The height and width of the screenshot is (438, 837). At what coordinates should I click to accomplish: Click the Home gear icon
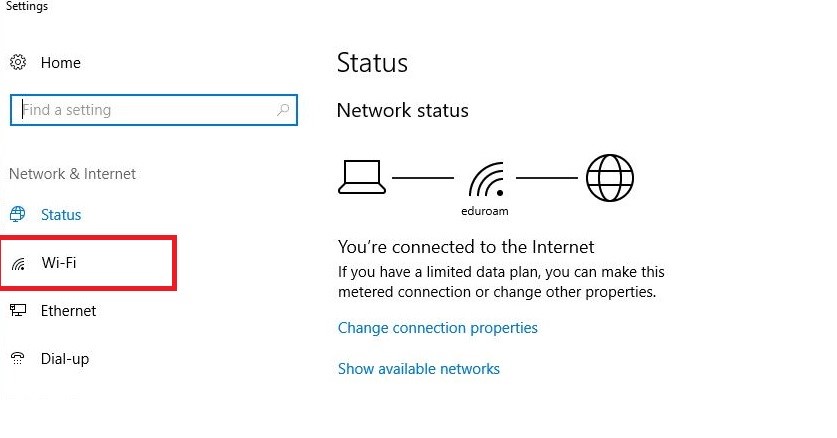tap(18, 63)
